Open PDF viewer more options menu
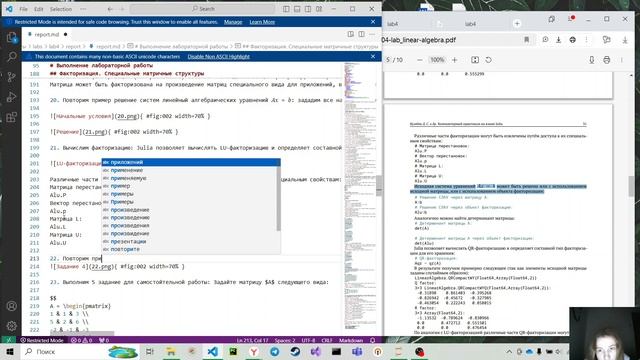This screenshot has width=640, height=360. click(622, 60)
